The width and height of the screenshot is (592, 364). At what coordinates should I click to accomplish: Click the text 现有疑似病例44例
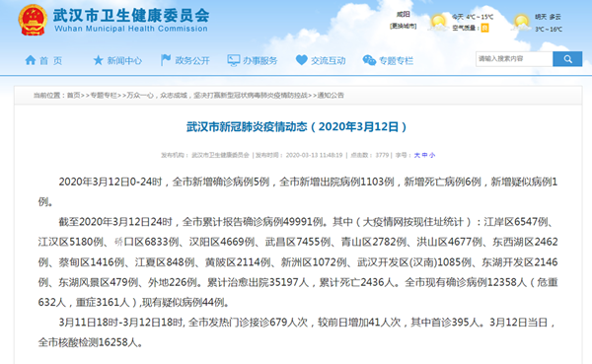(184, 302)
